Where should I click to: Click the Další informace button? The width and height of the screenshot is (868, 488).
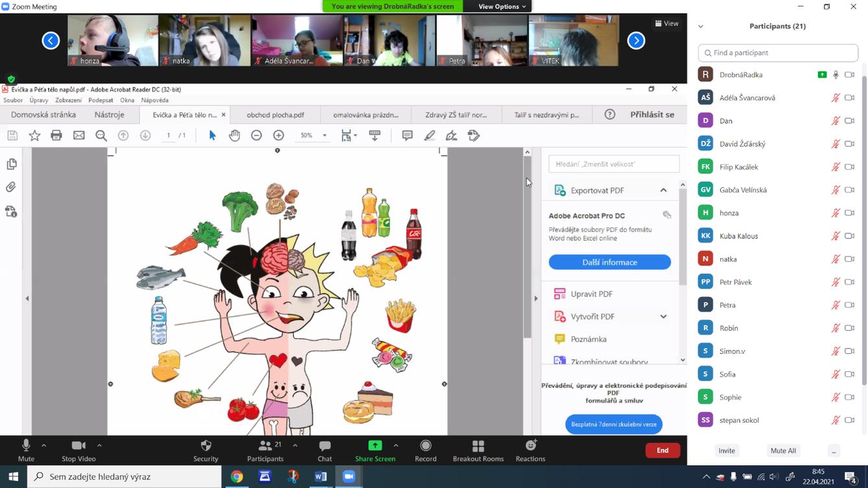tap(609, 262)
